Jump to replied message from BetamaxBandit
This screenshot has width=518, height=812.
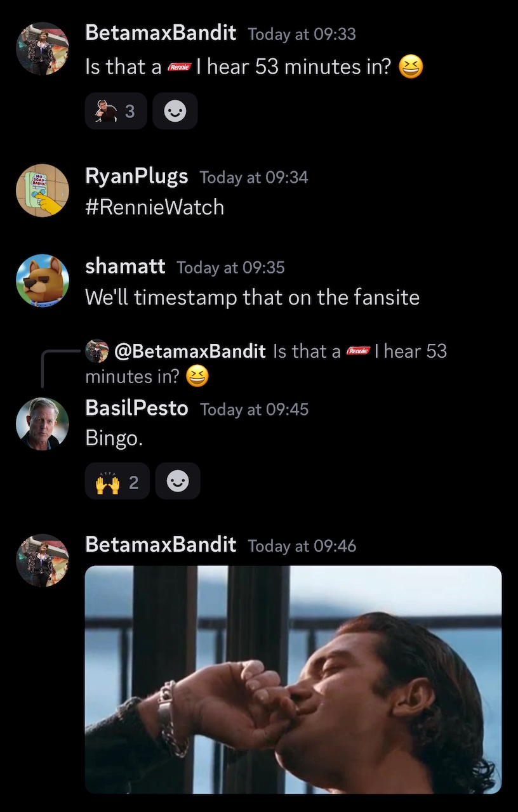click(267, 363)
